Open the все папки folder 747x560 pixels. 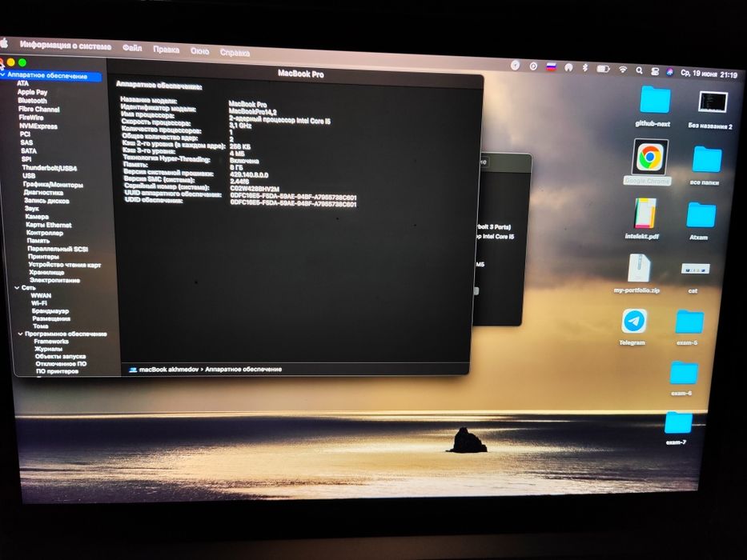pos(707,159)
